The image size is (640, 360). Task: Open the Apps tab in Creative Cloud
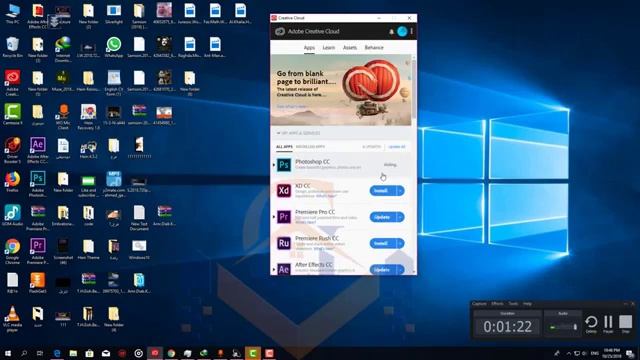click(309, 48)
